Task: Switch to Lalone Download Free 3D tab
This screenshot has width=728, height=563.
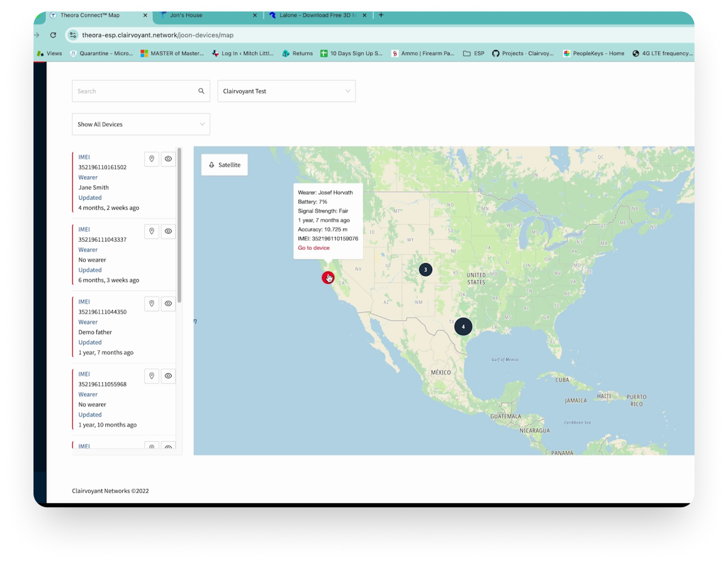Action: tap(314, 15)
